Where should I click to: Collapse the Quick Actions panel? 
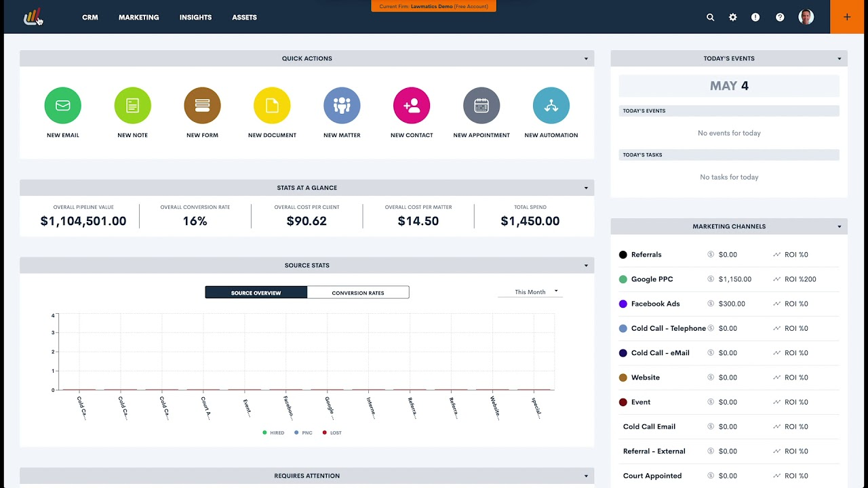[586, 58]
